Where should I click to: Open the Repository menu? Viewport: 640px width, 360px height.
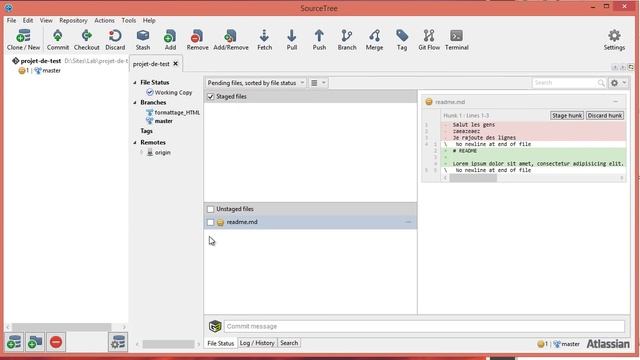(73, 20)
